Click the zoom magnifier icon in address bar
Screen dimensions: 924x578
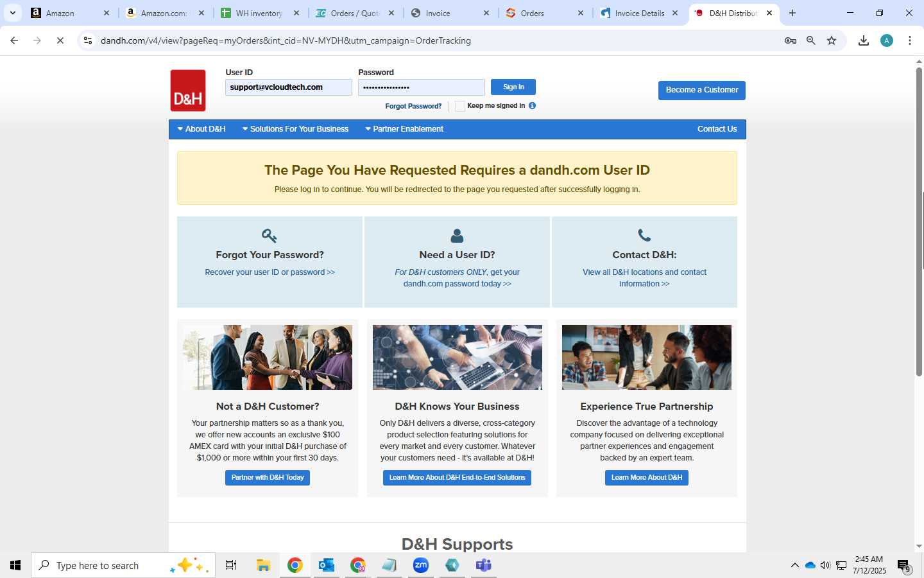click(x=811, y=40)
